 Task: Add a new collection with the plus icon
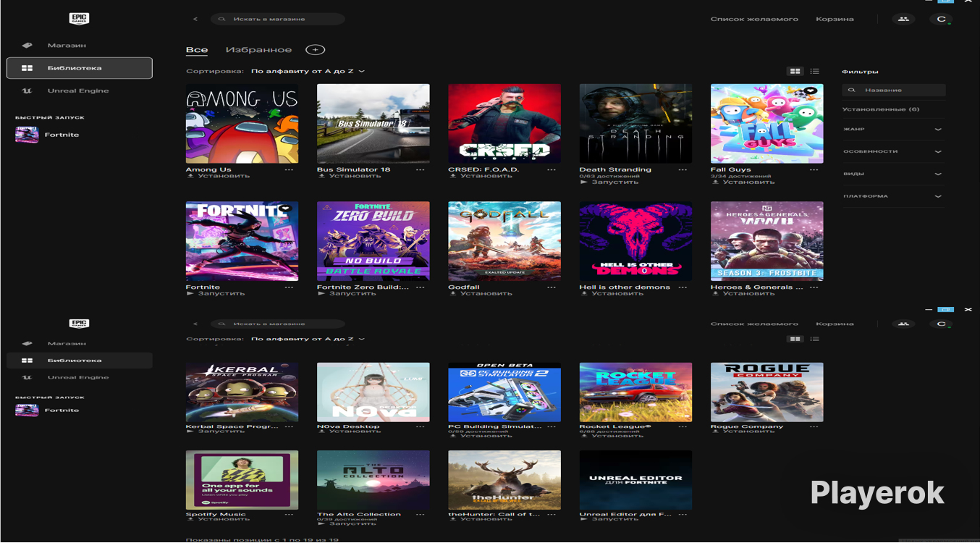[315, 50]
